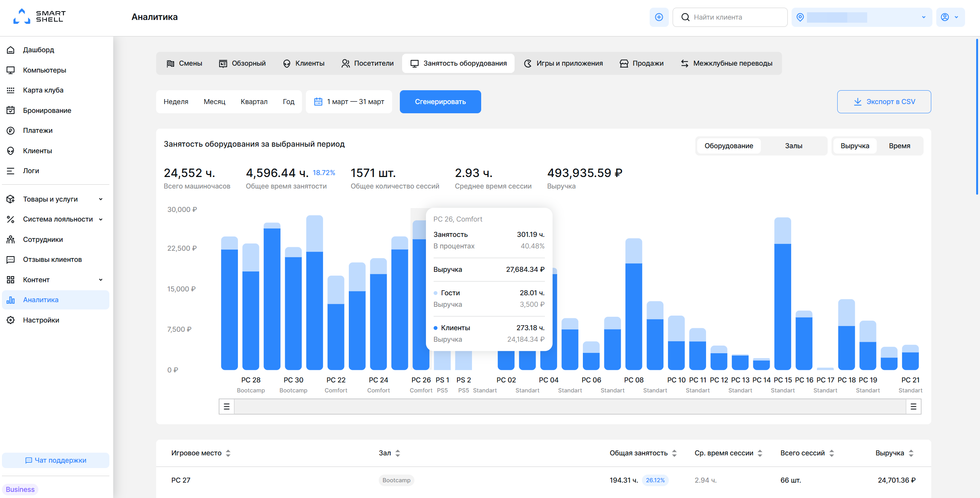Click the Сгенерировать button

(440, 102)
